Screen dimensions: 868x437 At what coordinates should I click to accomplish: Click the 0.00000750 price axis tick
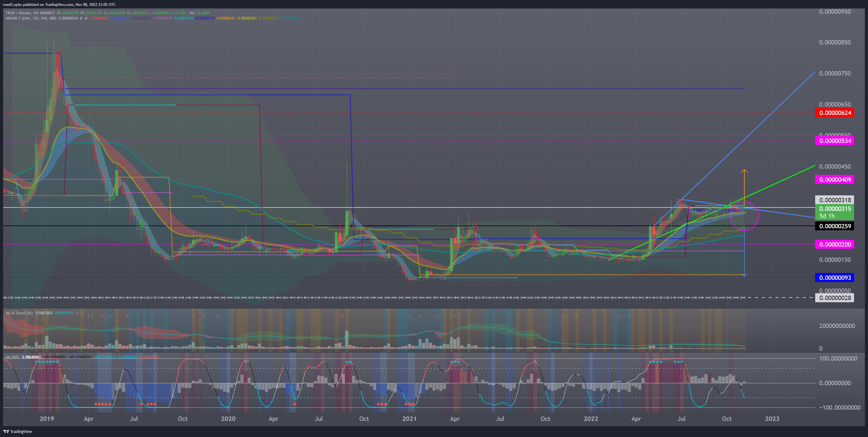835,73
